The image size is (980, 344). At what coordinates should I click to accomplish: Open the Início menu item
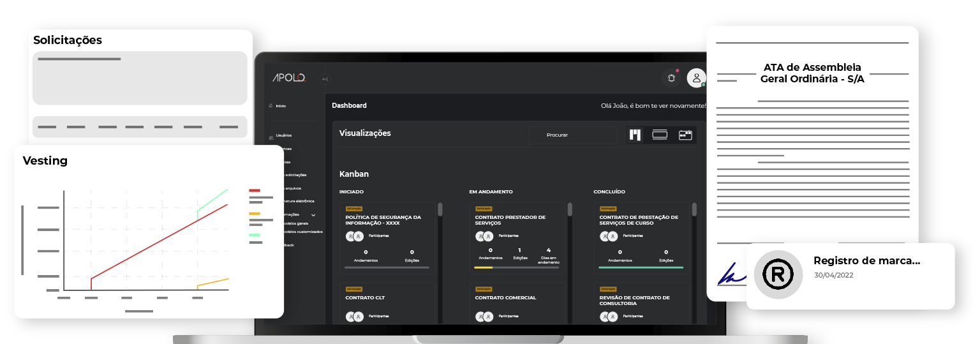[281, 106]
